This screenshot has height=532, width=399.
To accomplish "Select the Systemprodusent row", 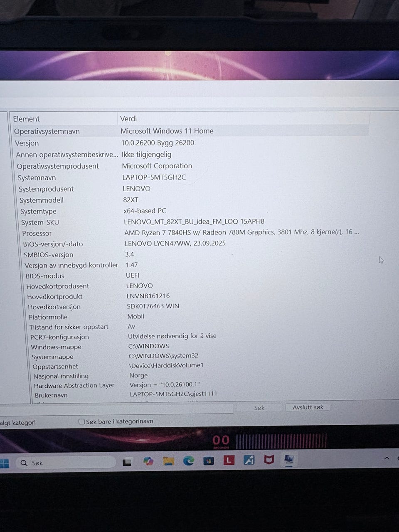I will pos(193,189).
